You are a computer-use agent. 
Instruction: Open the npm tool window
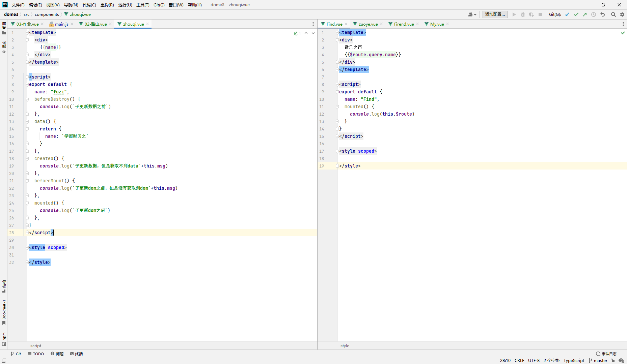[4, 339]
